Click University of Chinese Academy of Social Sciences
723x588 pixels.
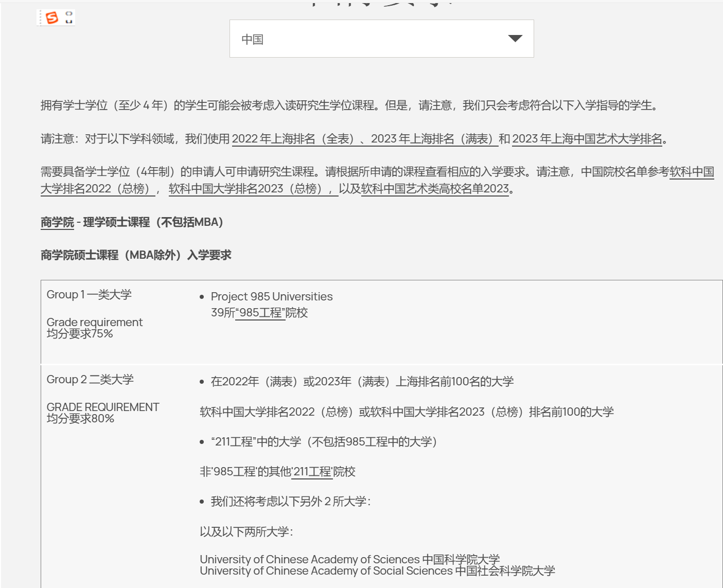377,571
